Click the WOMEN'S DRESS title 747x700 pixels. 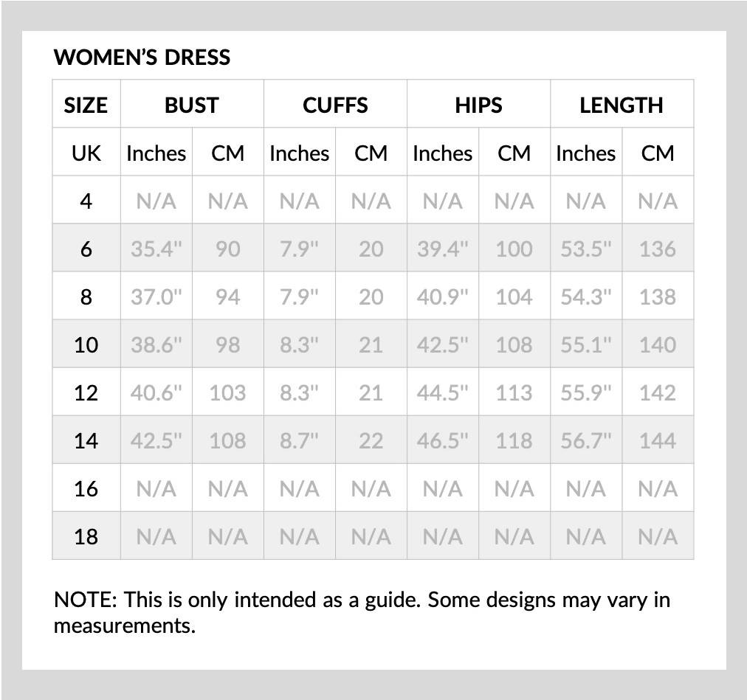pos(142,58)
